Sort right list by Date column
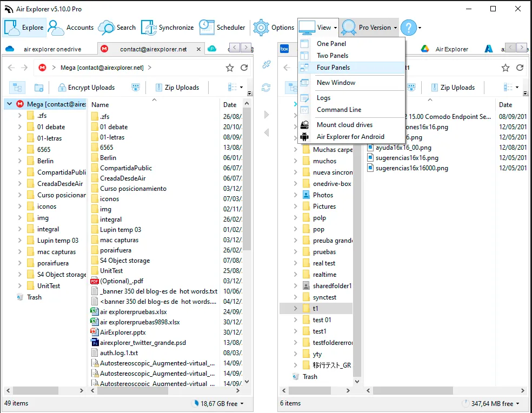Viewport: 532px width, 413px height. coord(512,105)
